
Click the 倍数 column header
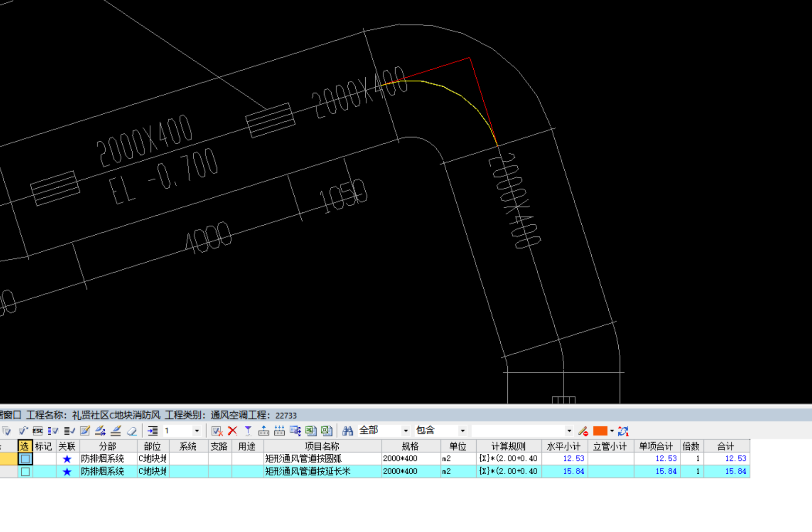pyautogui.click(x=691, y=446)
